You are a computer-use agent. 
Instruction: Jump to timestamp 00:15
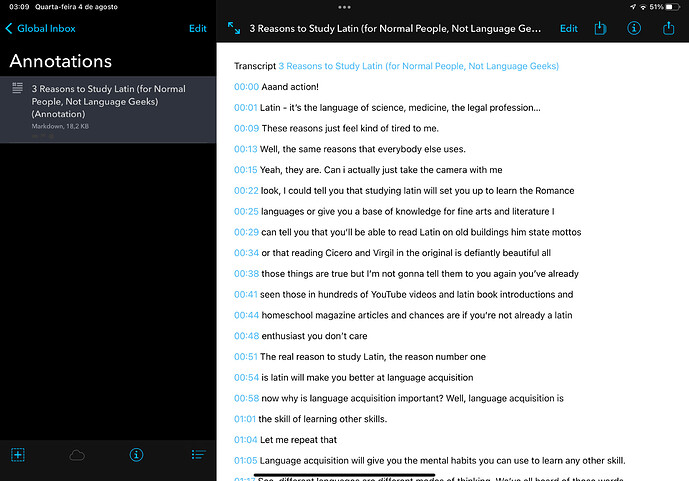pos(246,170)
